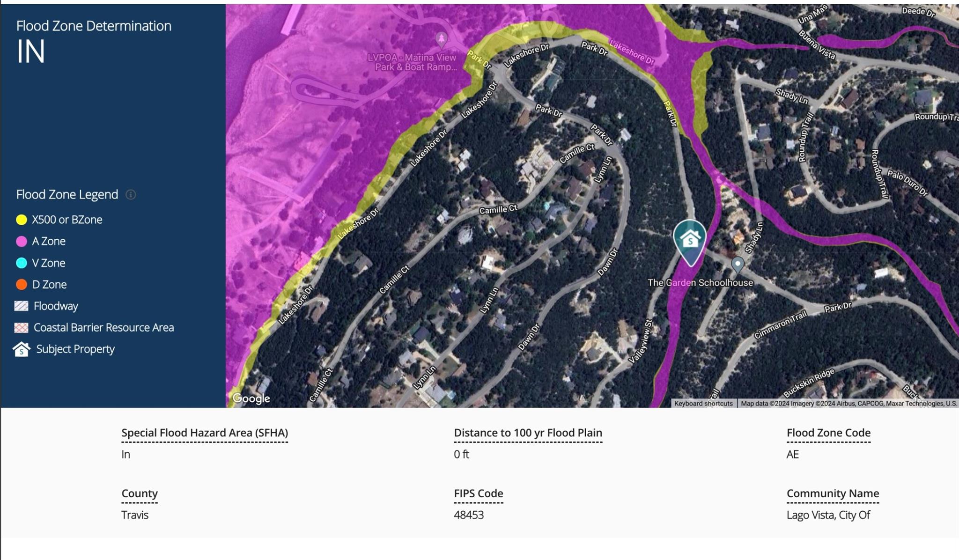
Task: Click the Google logo on the map
Action: [x=251, y=398]
